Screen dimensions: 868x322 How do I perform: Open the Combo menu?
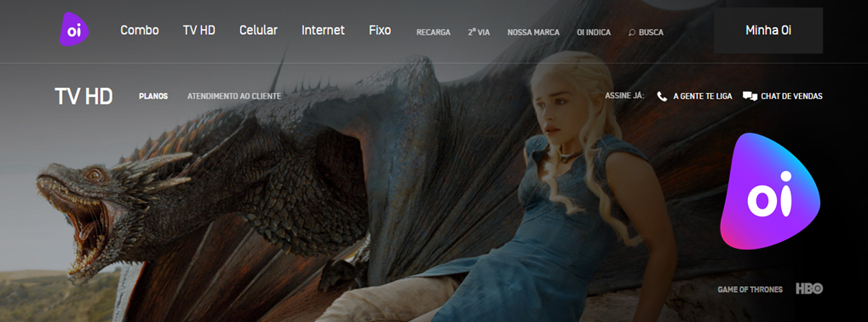[140, 31]
